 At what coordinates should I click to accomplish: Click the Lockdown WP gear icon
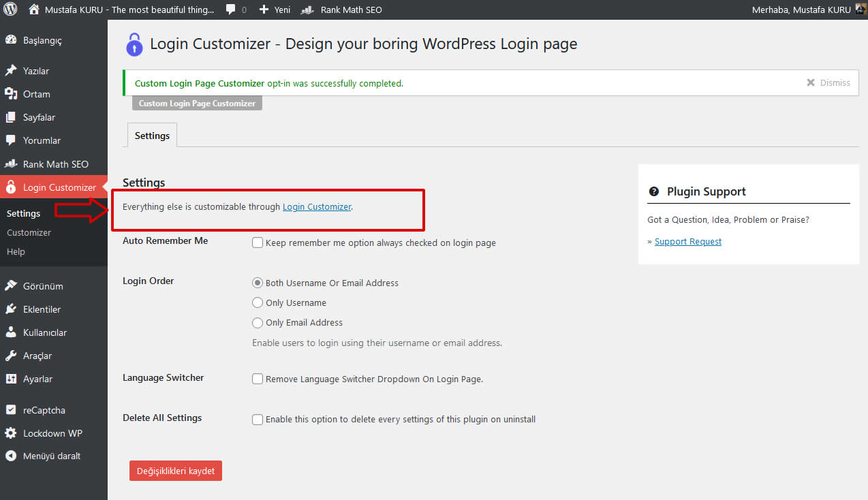pyautogui.click(x=11, y=433)
